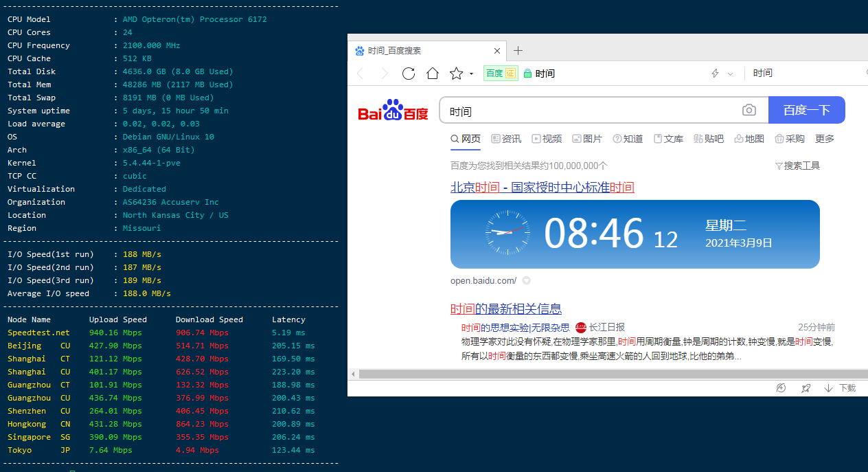Image resolution: width=868 pixels, height=472 pixels.
Task: Click the pin icon in status bar
Action: pos(806,388)
